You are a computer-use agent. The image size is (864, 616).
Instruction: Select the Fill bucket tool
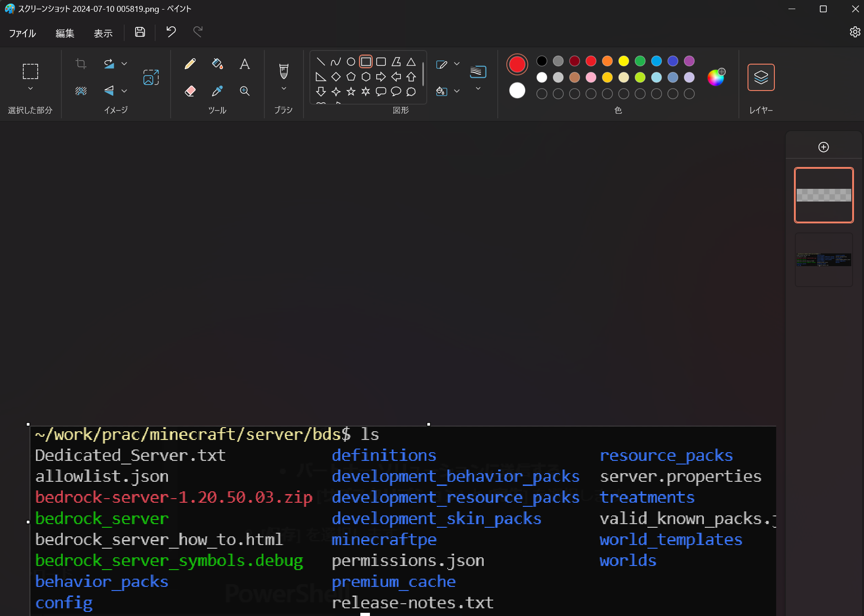tap(217, 64)
